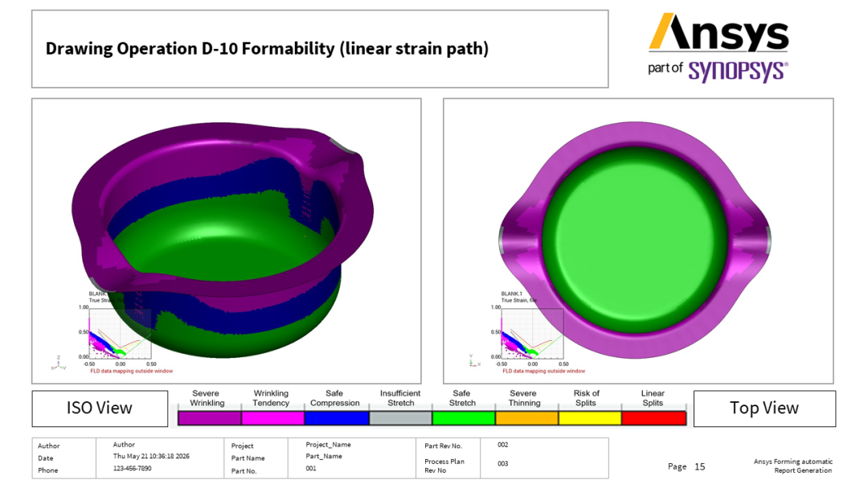Select the Safe Compression blue swatch
This screenshot has height=489, width=868.
coord(337,419)
